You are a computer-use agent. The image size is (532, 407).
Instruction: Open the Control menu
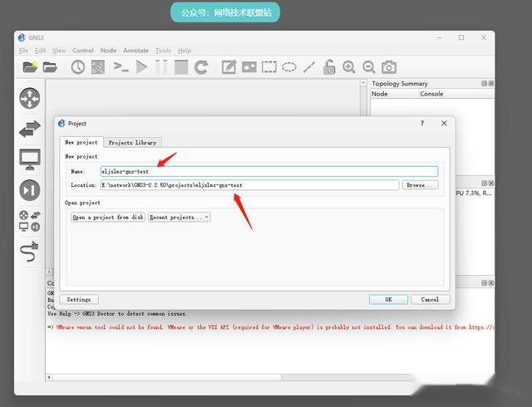pos(83,51)
